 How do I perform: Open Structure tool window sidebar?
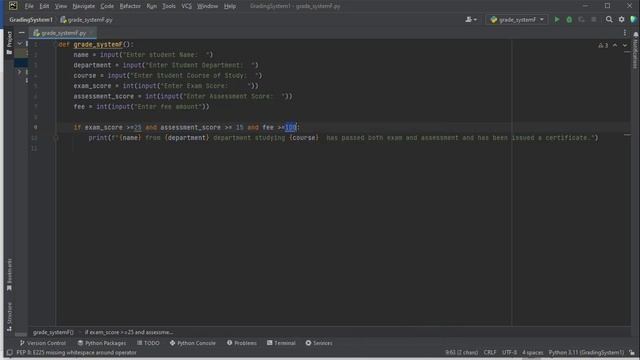click(9, 317)
